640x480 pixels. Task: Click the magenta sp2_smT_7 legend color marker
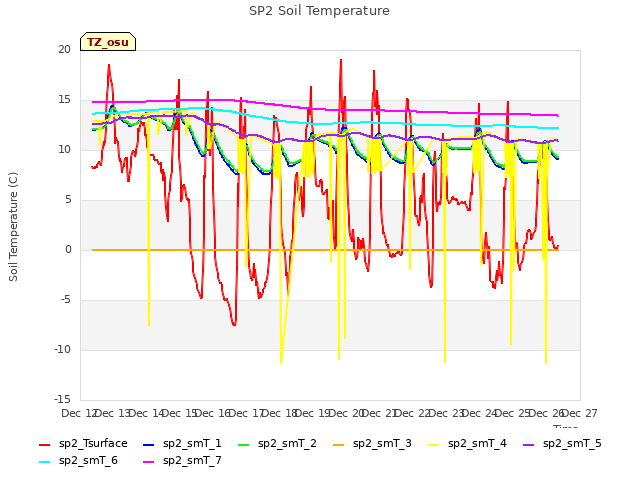pyautogui.click(x=149, y=462)
